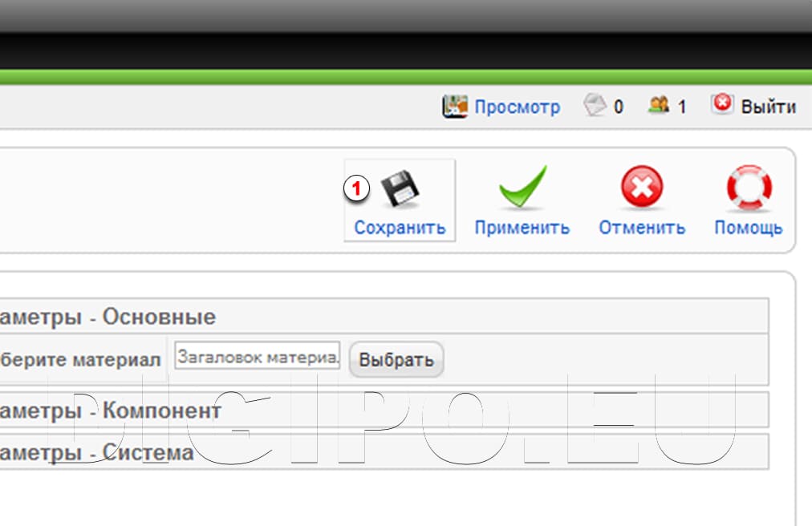Open messages via the envelope icon
Viewport: 812px width, 526px height.
(595, 104)
